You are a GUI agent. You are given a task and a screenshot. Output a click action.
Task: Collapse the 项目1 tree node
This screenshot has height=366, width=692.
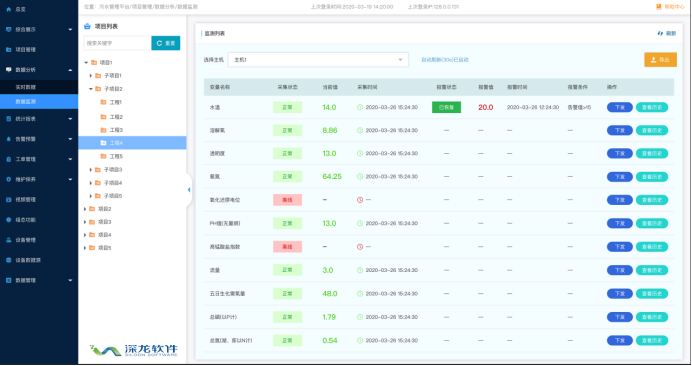[x=86, y=63]
